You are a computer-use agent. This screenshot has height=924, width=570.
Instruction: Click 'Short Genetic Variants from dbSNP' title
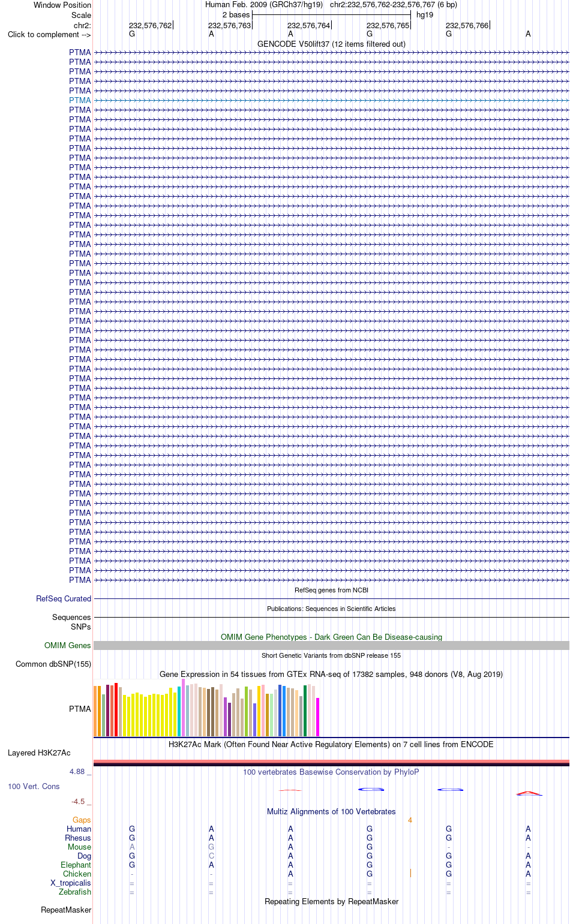[x=331, y=655]
